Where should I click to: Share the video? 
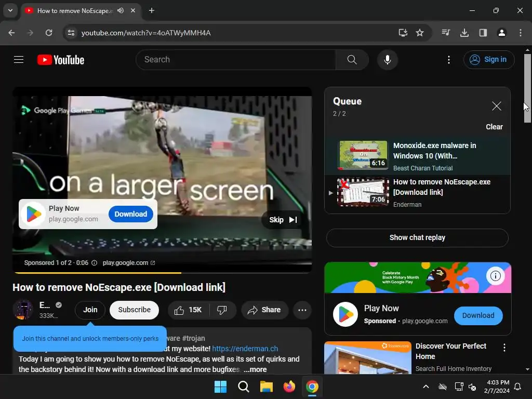click(x=264, y=310)
